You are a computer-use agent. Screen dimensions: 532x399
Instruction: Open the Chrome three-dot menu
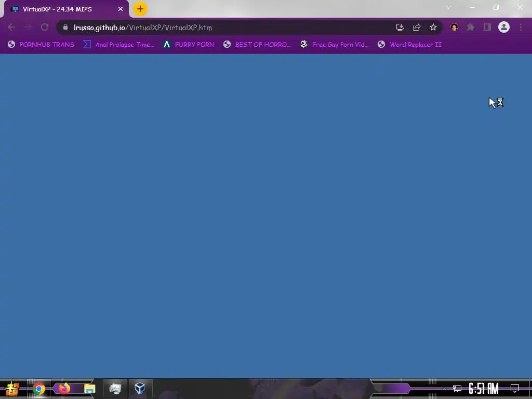521,27
